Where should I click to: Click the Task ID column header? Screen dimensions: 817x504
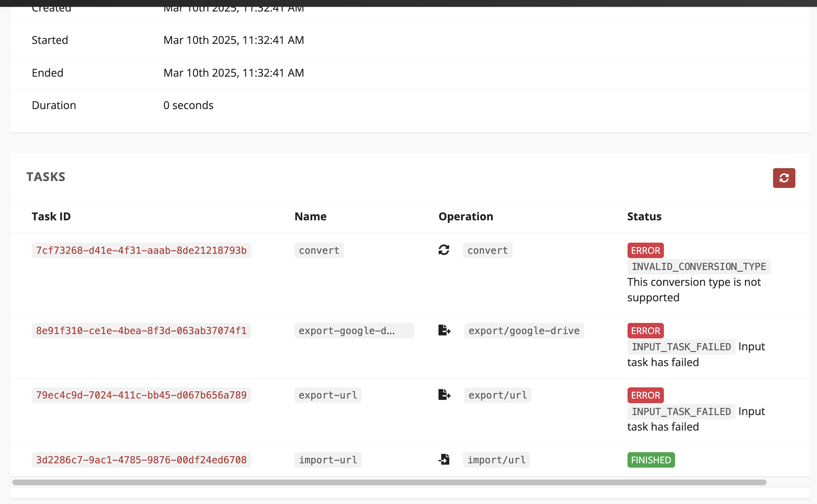coord(51,216)
